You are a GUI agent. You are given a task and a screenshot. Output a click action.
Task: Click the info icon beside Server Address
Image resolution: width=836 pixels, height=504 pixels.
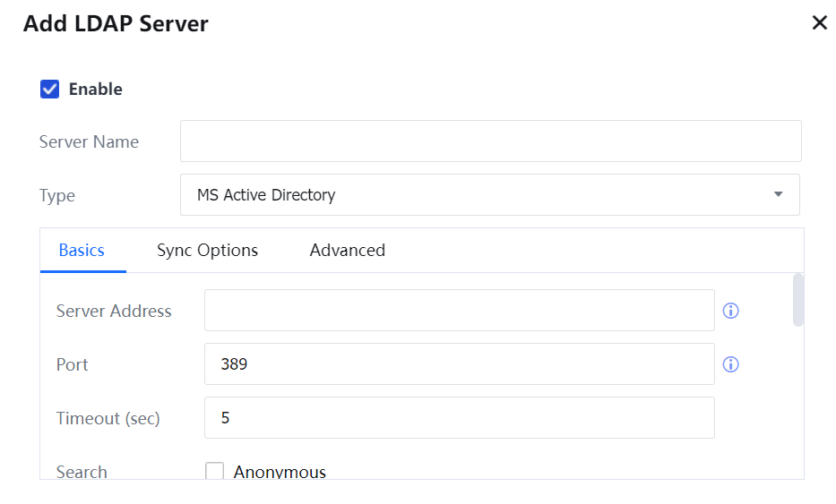click(x=730, y=311)
